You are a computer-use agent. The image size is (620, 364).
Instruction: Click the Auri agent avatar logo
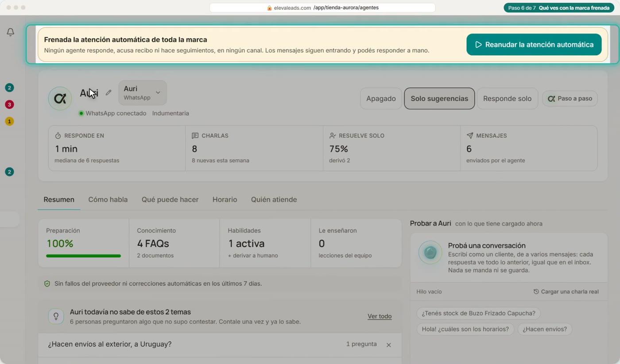pyautogui.click(x=60, y=98)
